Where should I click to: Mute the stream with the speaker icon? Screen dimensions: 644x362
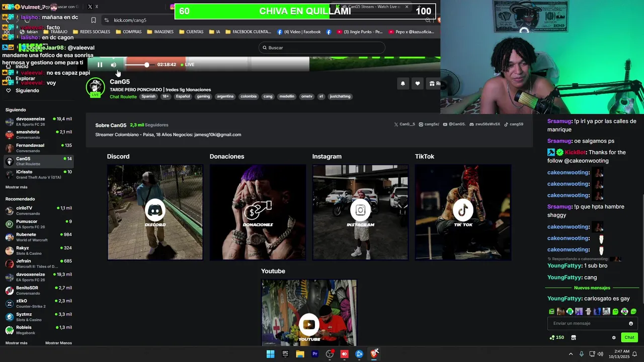[114, 64]
